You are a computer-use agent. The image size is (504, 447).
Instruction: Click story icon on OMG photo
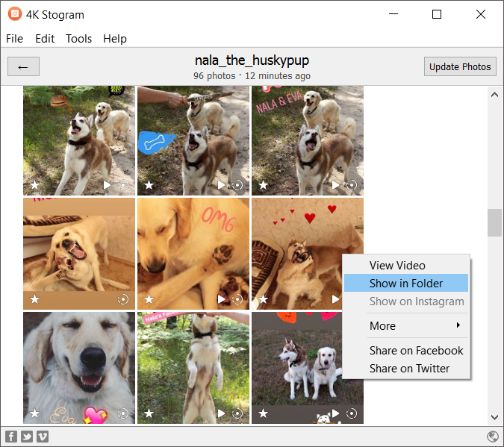pyautogui.click(x=237, y=299)
